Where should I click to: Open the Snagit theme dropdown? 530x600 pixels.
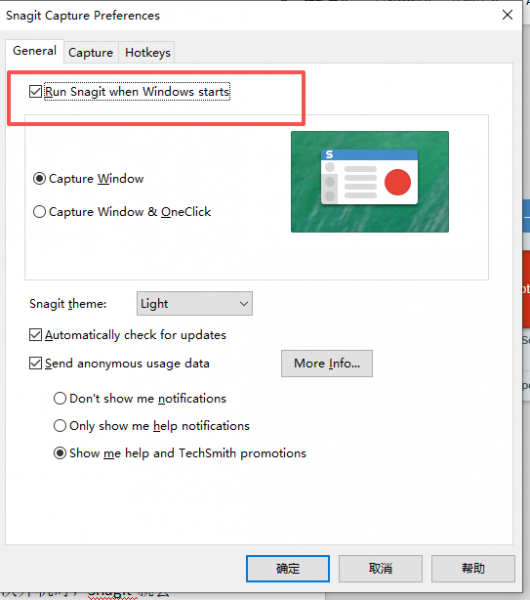(194, 303)
